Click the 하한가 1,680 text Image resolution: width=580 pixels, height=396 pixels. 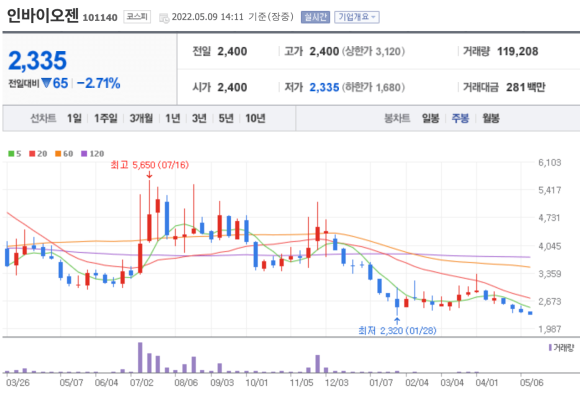(x=373, y=87)
